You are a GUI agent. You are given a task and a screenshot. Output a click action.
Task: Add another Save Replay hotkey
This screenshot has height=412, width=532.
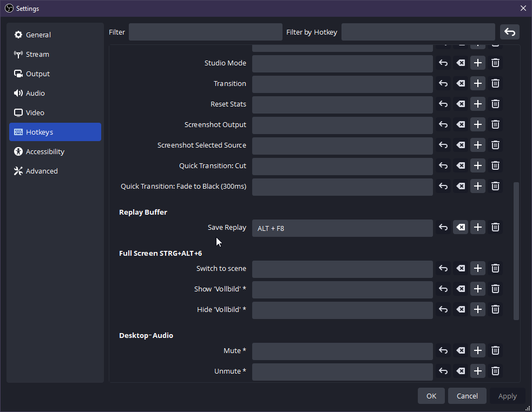click(478, 228)
